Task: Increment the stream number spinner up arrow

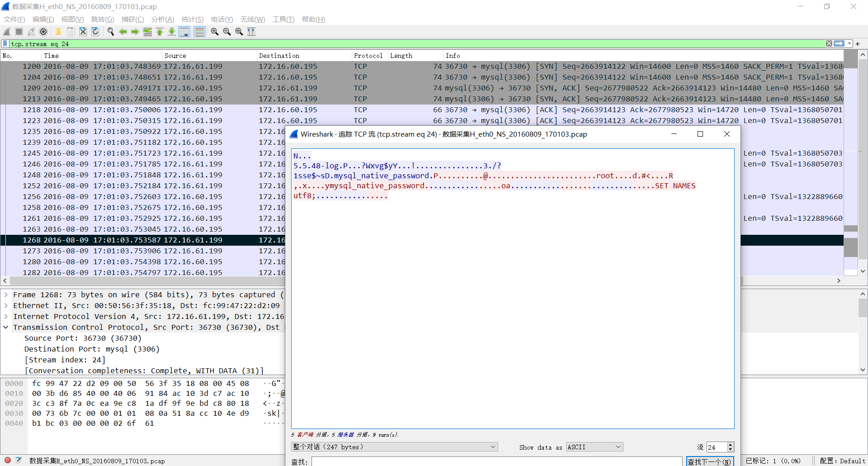Action: pyautogui.click(x=730, y=445)
